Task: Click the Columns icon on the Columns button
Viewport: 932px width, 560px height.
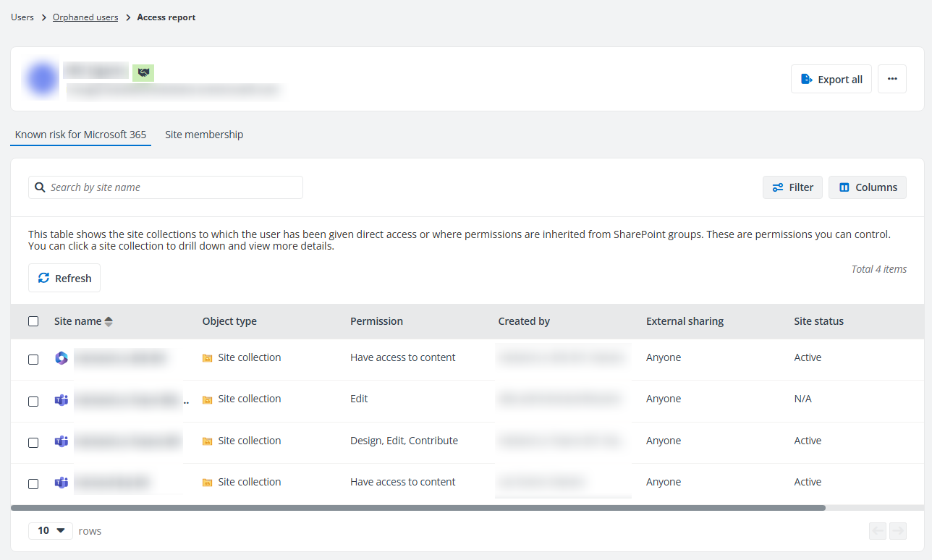Action: point(844,187)
